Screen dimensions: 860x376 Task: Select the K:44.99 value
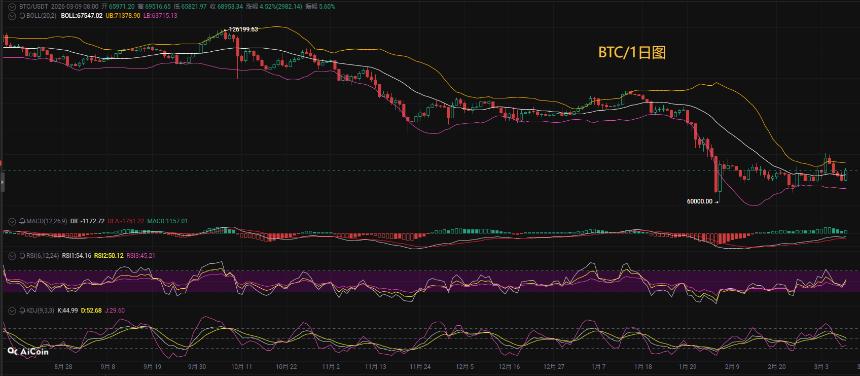click(x=69, y=310)
